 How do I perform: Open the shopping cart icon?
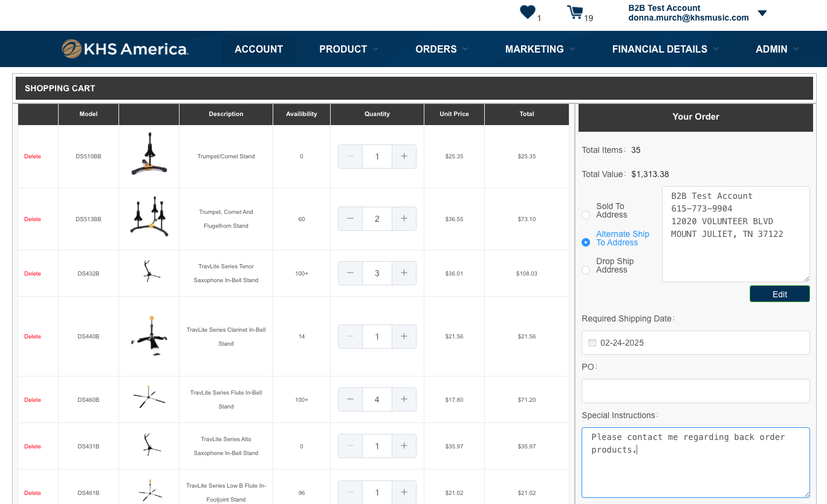coord(574,12)
